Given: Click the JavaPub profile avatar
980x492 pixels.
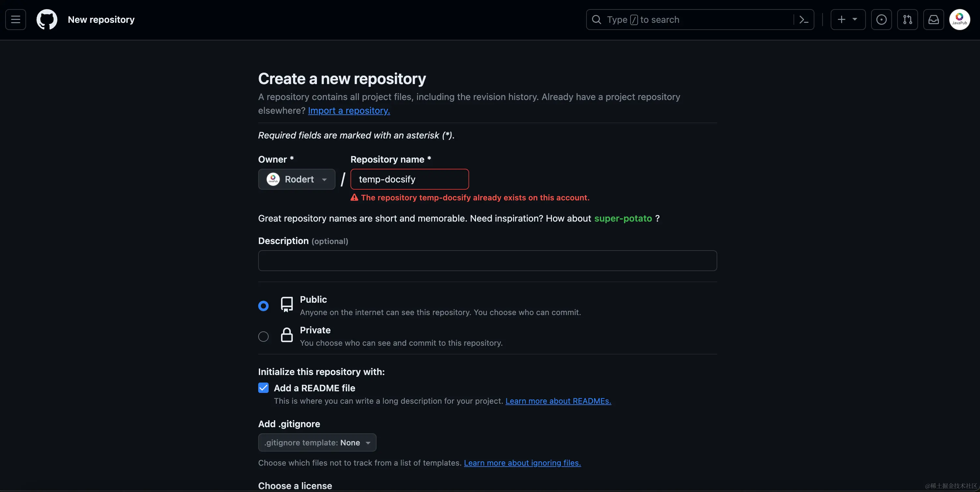Looking at the screenshot, I should coord(959,20).
